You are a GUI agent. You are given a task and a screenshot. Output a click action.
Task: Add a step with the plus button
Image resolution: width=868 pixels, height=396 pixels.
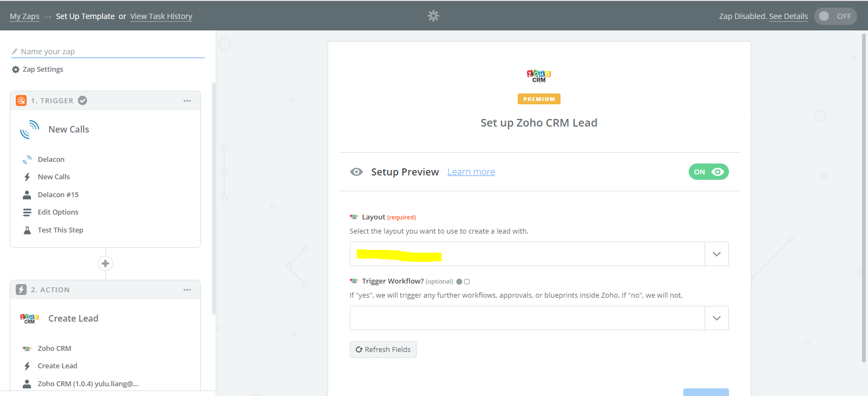click(105, 263)
